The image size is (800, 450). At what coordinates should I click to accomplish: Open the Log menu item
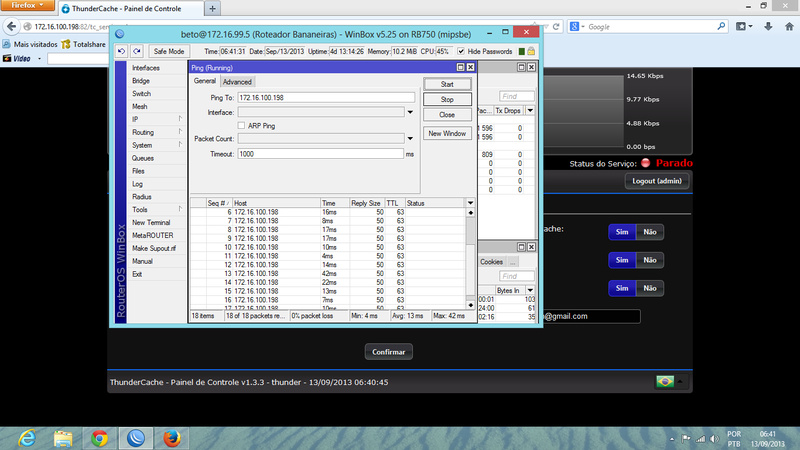pyautogui.click(x=137, y=184)
